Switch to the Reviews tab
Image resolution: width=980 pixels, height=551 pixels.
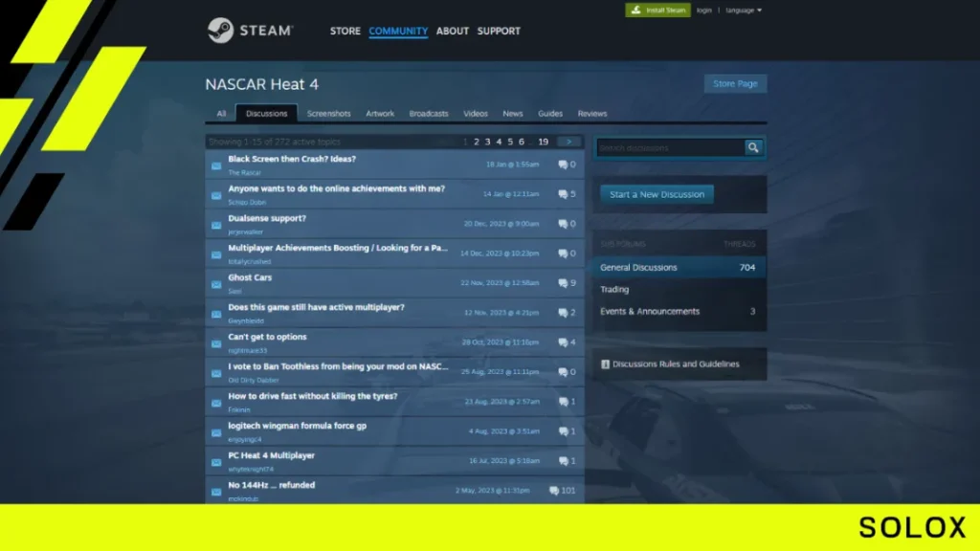click(592, 114)
